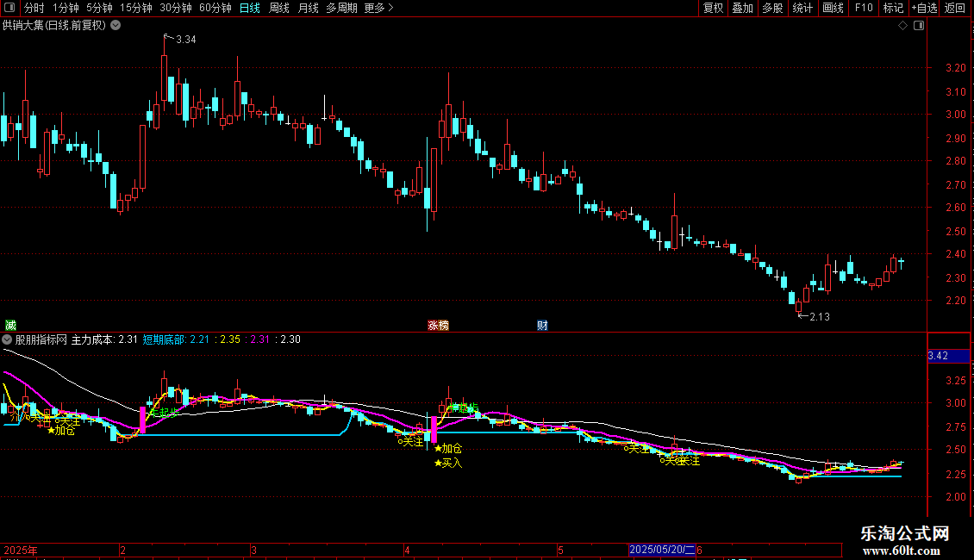The image size is (974, 560).
Task: Click the 统计 statistics button
Action: click(802, 8)
